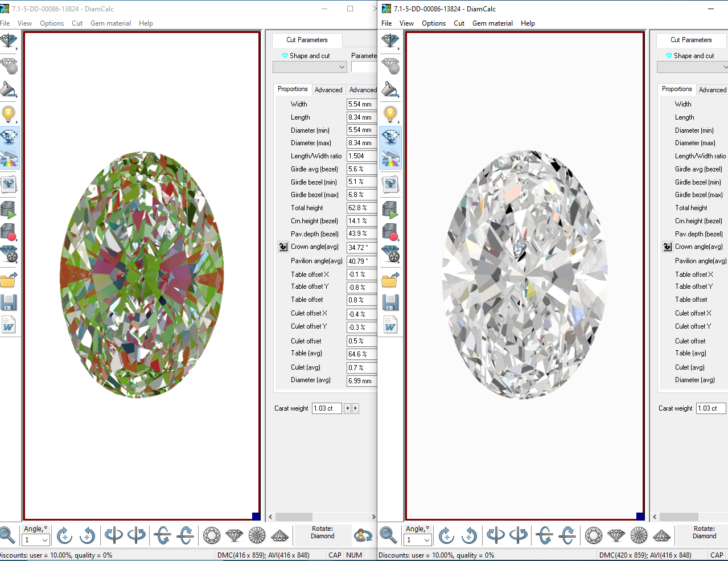Open the Help menu in right window
The height and width of the screenshot is (561, 728).
click(x=528, y=23)
